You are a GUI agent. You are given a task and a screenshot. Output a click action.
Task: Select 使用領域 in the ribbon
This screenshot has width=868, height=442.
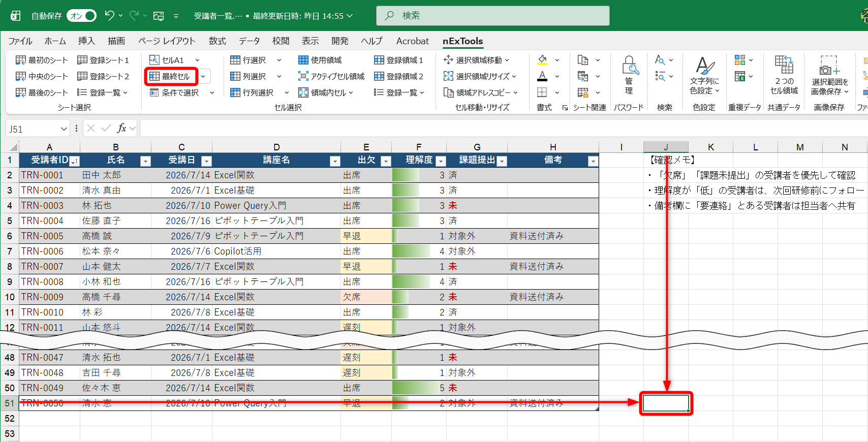[x=320, y=60]
